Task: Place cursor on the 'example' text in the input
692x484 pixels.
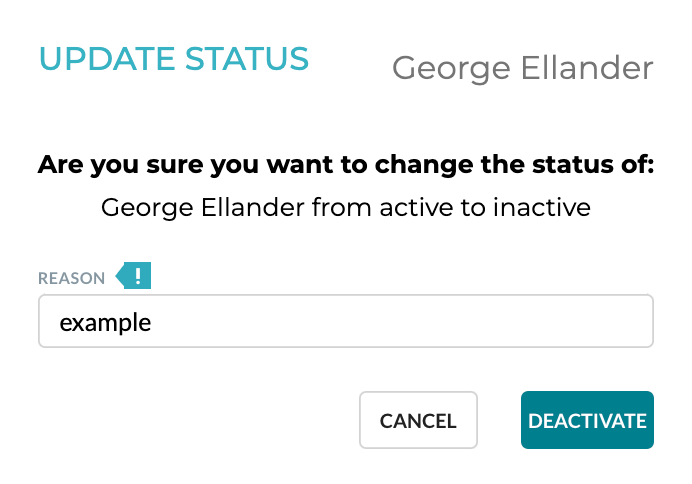Action: 105,323
